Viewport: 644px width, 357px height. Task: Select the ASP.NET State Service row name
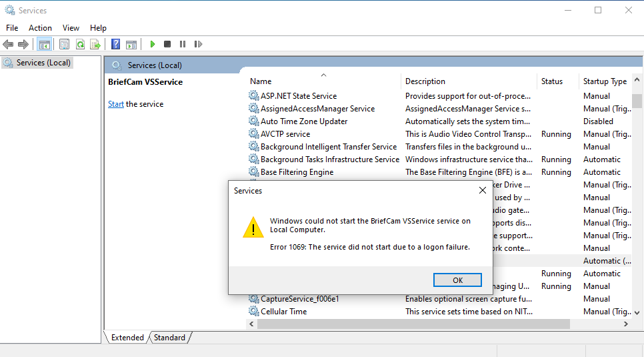(x=299, y=96)
